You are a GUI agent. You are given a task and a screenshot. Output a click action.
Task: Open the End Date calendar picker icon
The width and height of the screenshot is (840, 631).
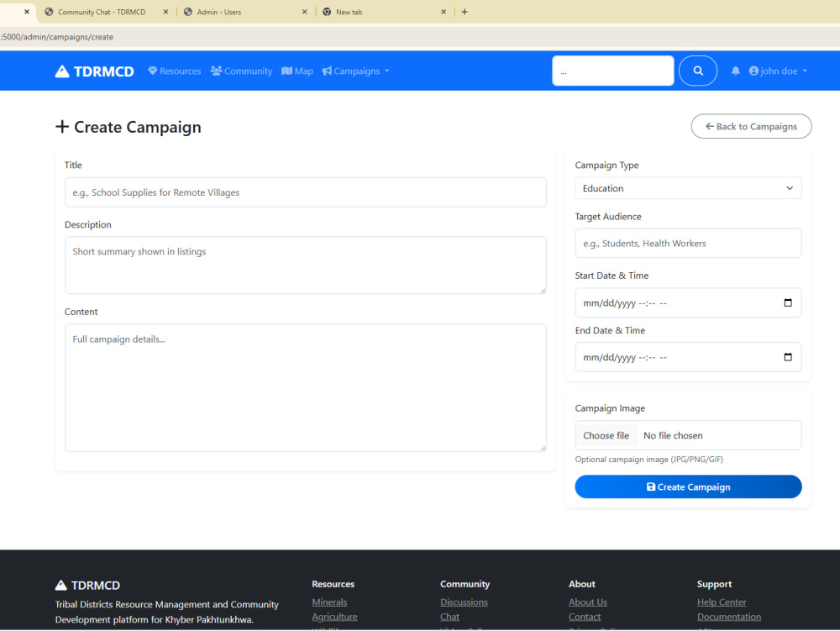click(x=788, y=357)
